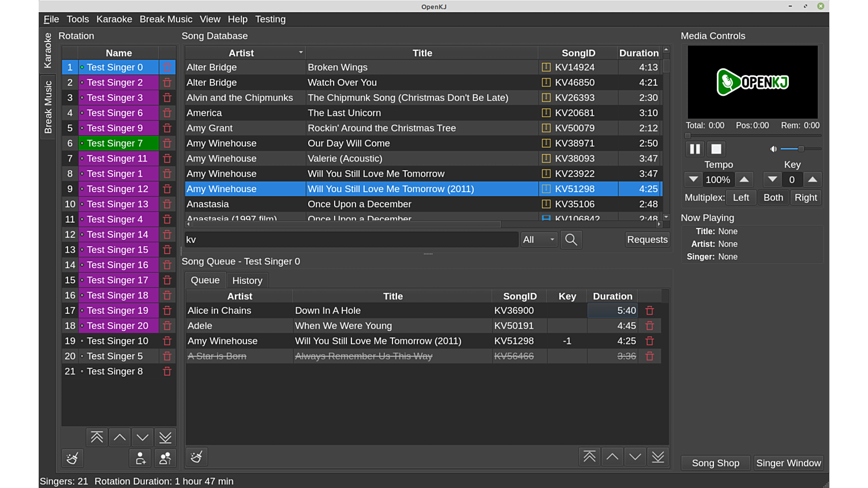Switch to the History tab
Viewport: 868px width, 488px height.
(x=247, y=280)
